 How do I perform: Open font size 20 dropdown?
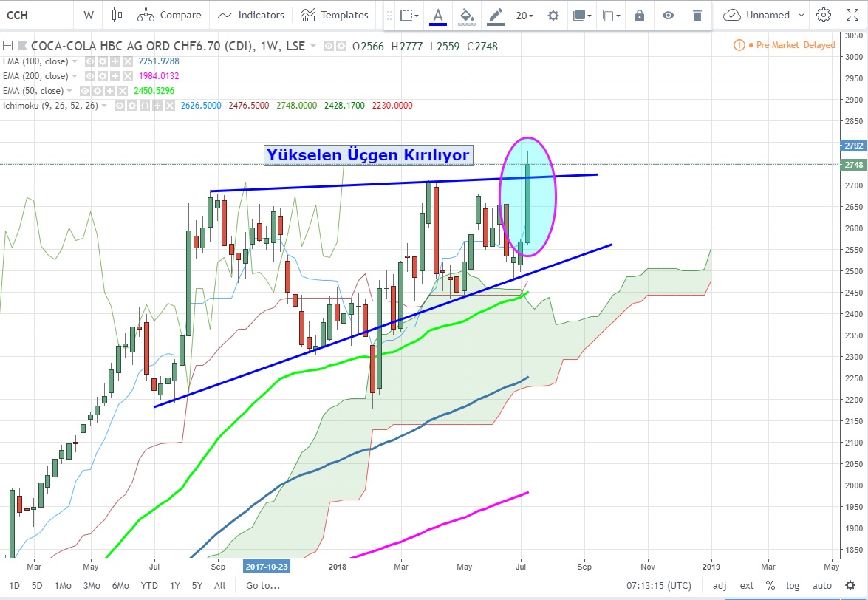point(524,16)
